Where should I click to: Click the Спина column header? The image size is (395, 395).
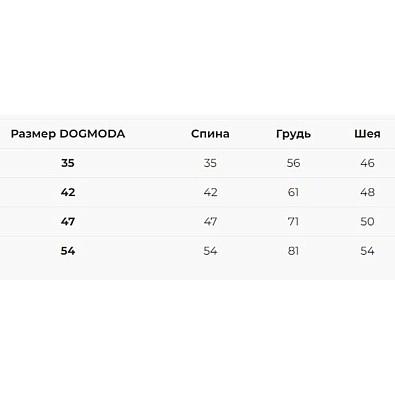210,134
